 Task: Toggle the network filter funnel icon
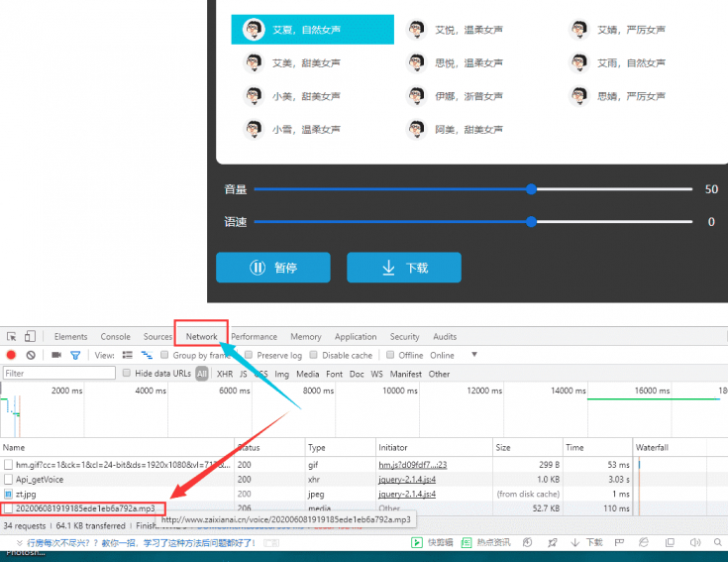pos(75,355)
